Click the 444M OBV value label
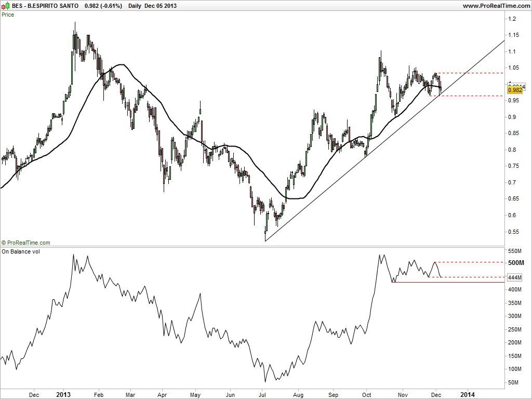The width and height of the screenshot is (532, 399). click(515, 277)
